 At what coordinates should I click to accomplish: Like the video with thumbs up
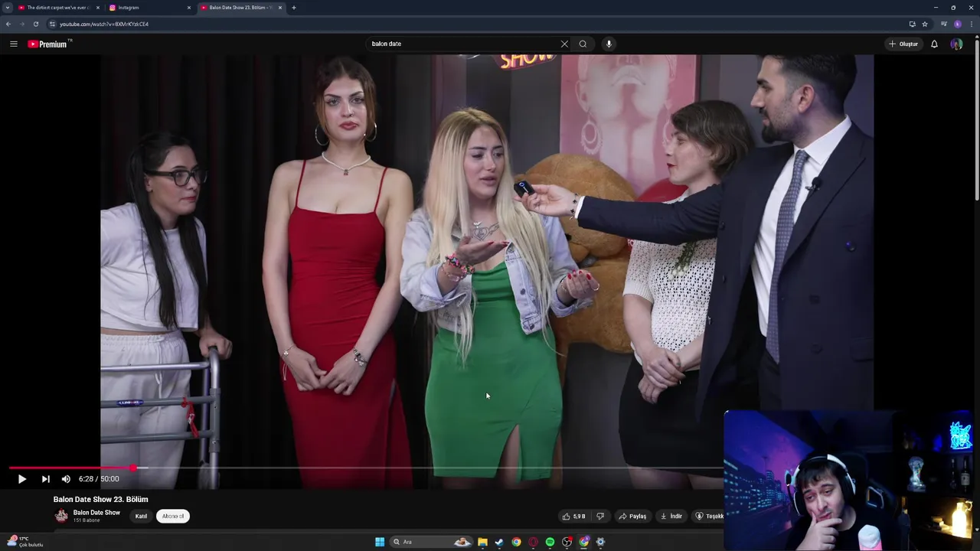point(573,516)
